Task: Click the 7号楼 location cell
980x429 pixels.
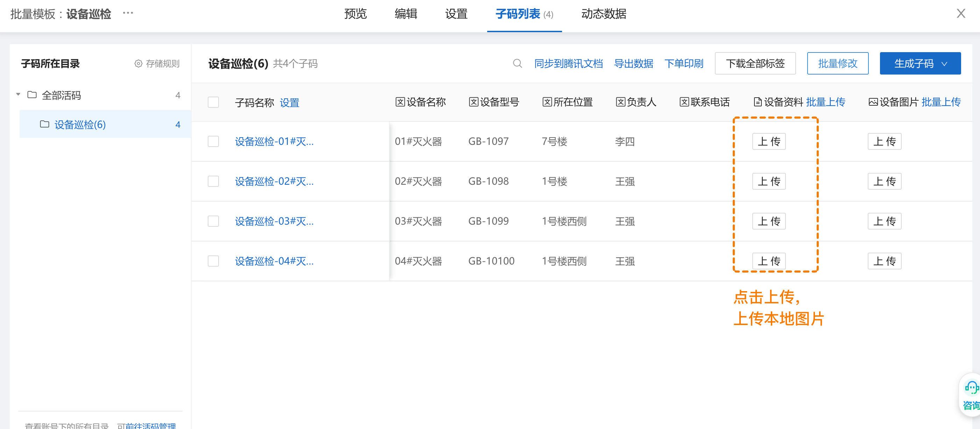Action: 554,141
